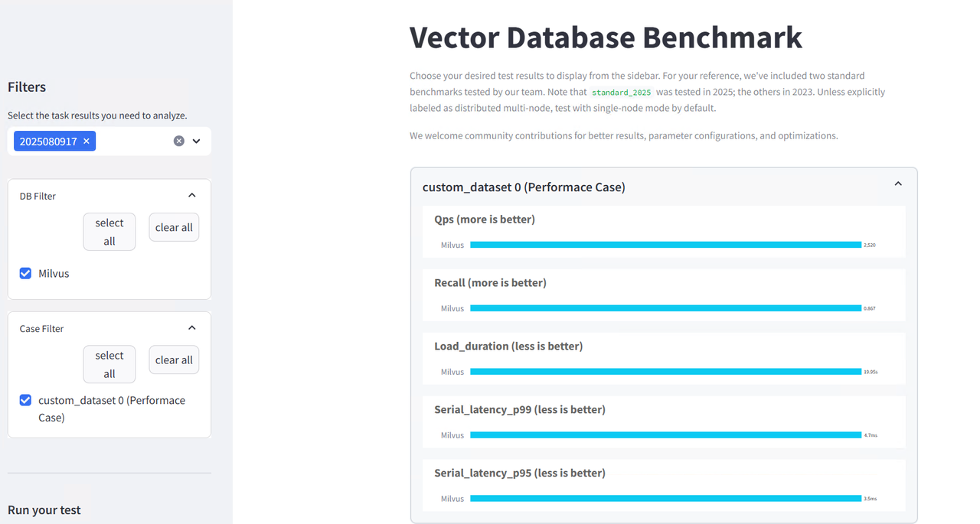980x524 pixels.
Task: Click clear all in DB Filter
Action: (x=174, y=227)
